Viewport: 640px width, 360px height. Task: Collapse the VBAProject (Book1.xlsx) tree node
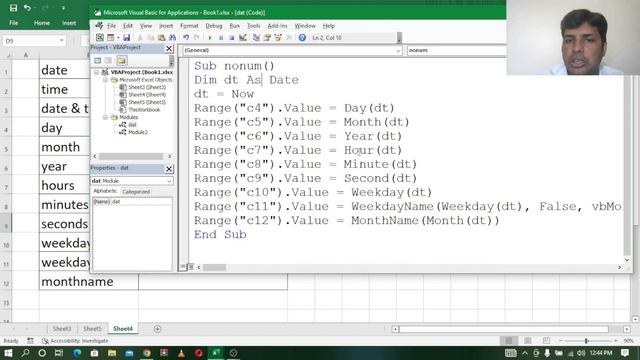click(96, 72)
